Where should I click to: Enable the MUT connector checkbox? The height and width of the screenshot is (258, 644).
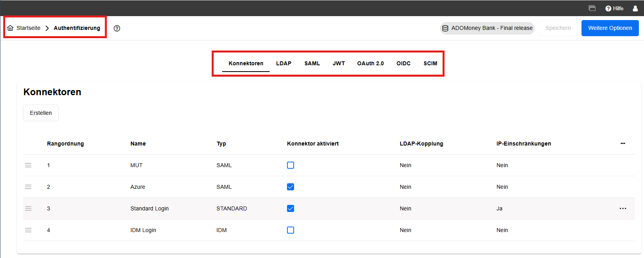click(x=291, y=165)
